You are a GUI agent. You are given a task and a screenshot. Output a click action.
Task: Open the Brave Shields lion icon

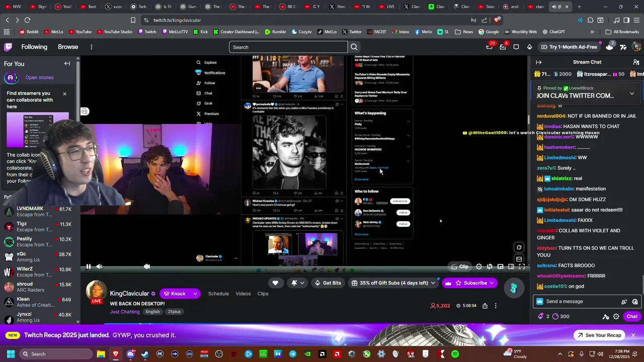tap(497, 20)
